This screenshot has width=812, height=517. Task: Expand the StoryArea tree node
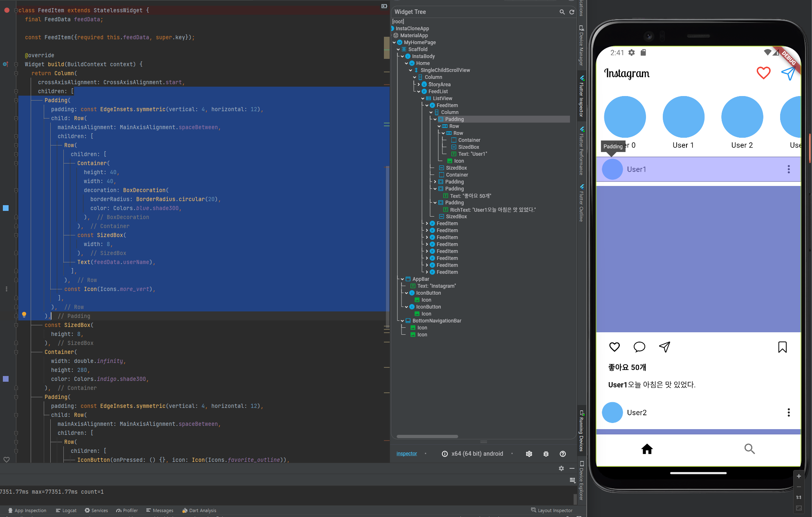point(419,85)
